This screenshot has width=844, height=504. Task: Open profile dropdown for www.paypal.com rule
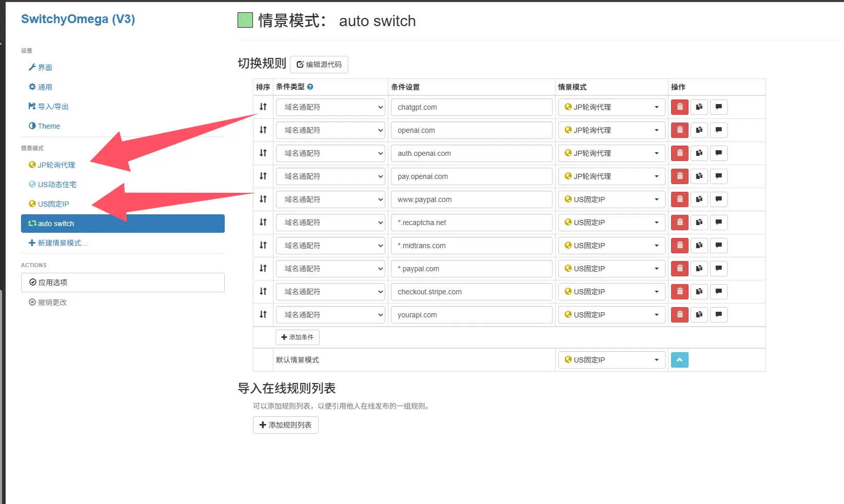(612, 199)
